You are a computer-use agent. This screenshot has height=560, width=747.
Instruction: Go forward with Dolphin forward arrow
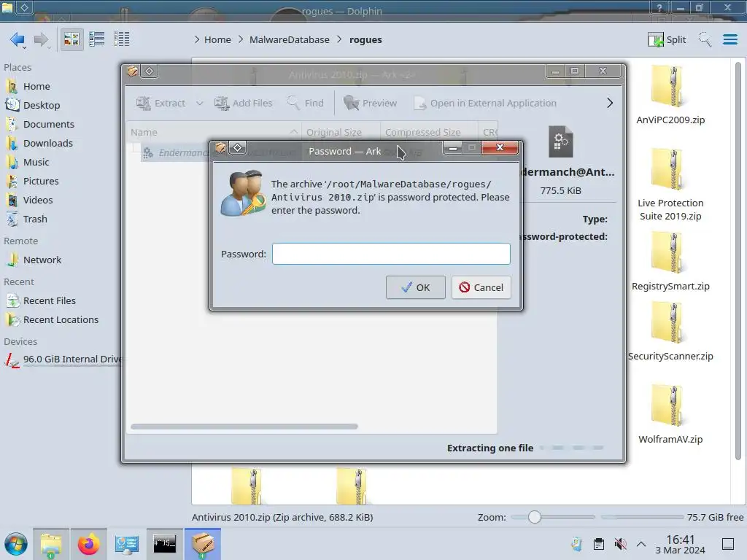click(42, 39)
